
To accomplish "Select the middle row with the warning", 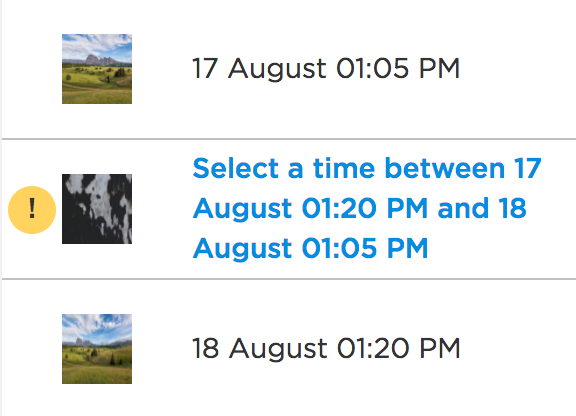I will [x=289, y=209].
